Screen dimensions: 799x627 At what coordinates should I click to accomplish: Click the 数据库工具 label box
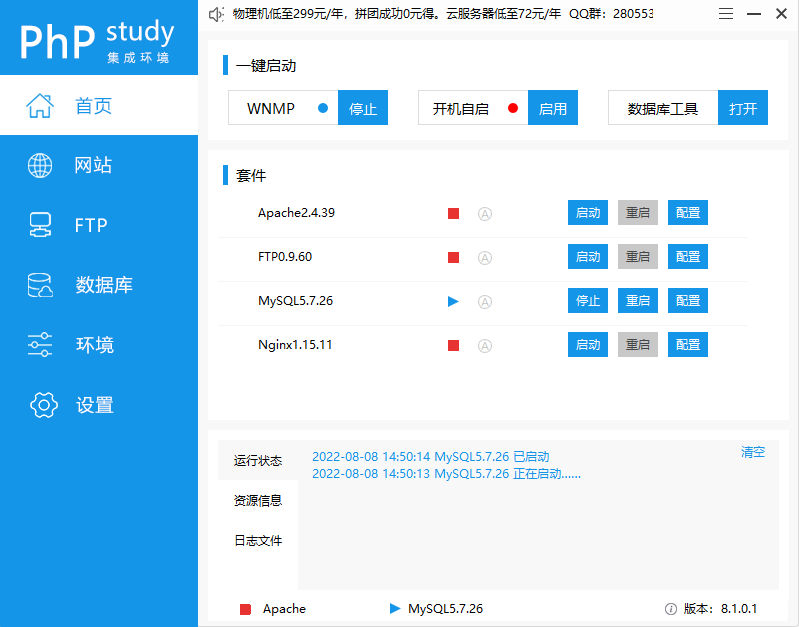(x=663, y=108)
